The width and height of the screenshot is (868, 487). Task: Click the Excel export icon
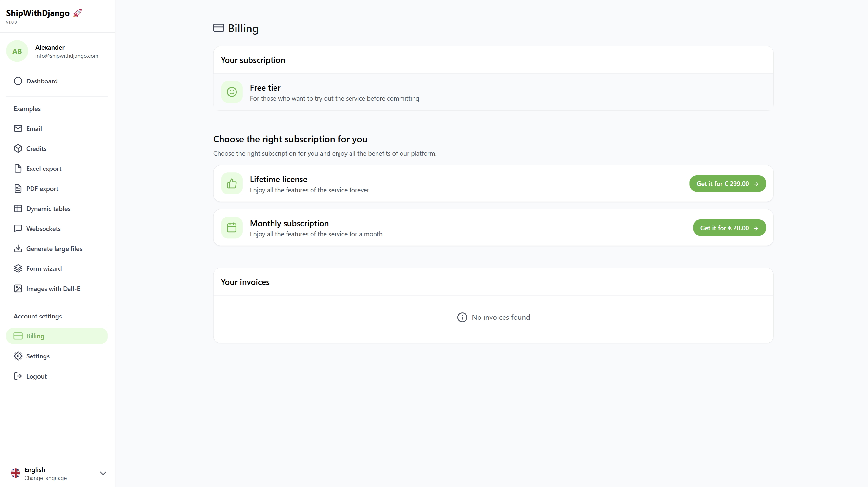point(17,168)
